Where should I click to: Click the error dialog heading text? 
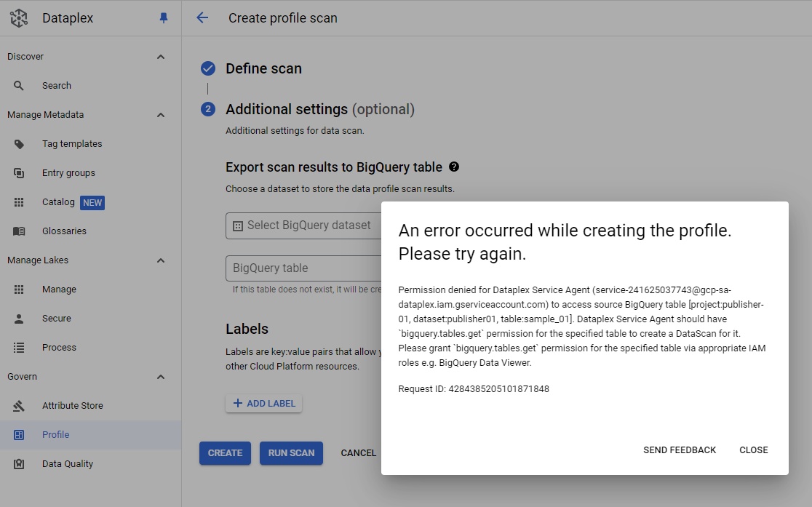[x=565, y=241]
